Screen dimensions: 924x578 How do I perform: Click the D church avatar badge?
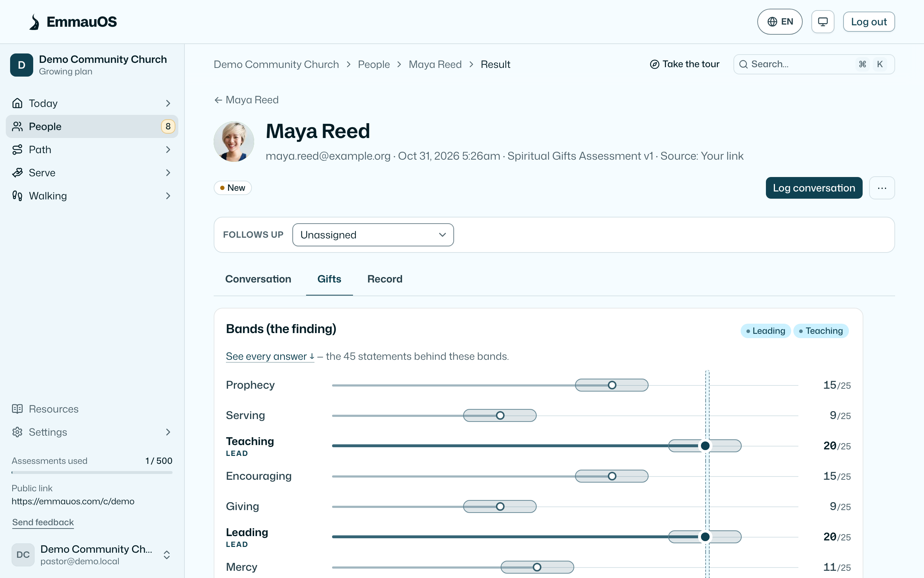(22, 65)
